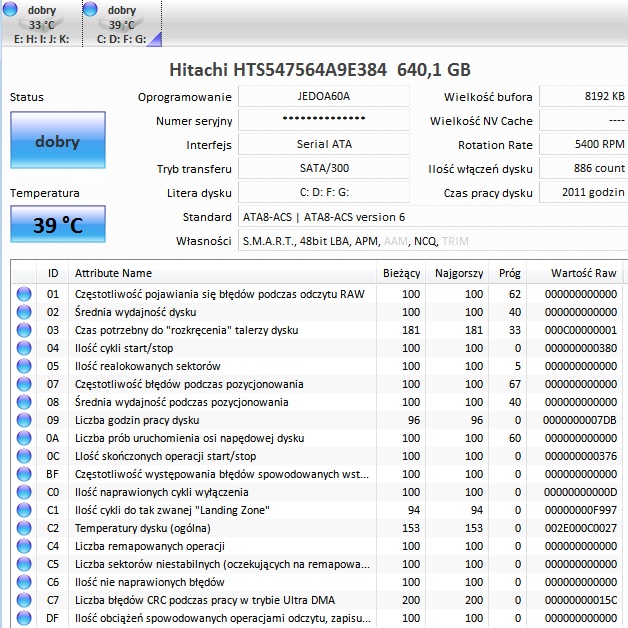Click status icon of attribute 08
Image resolution: width=628 pixels, height=628 pixels.
click(24, 402)
